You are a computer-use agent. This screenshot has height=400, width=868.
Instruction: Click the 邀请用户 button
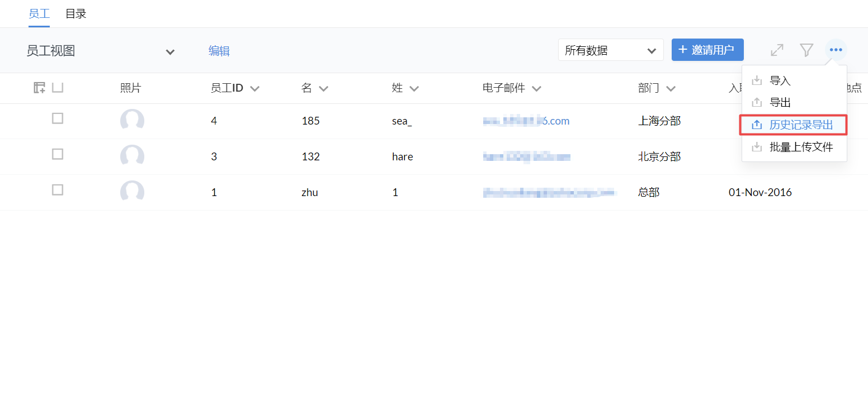pos(707,50)
